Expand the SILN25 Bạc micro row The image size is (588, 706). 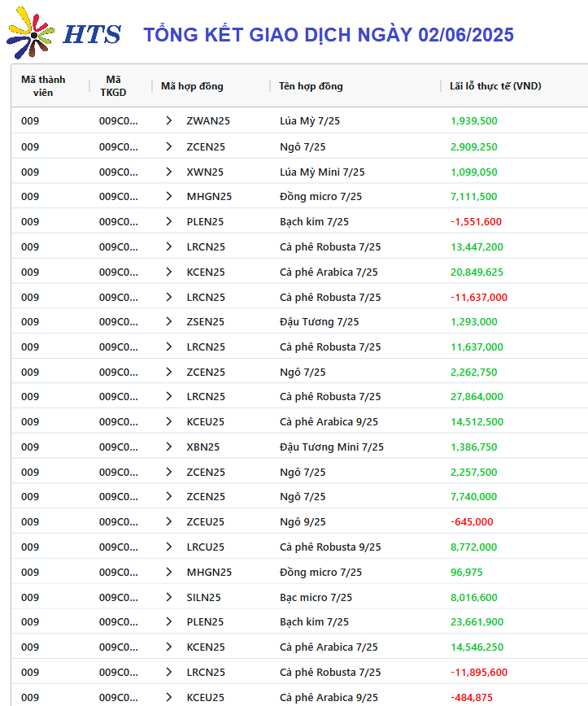coord(169,597)
